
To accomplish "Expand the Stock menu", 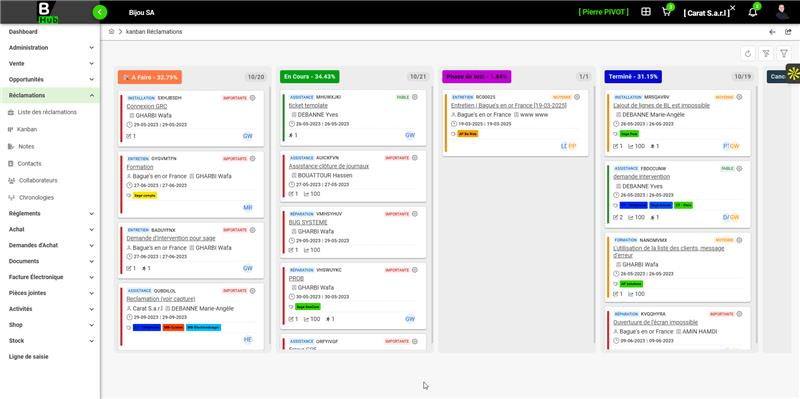I will [50, 340].
